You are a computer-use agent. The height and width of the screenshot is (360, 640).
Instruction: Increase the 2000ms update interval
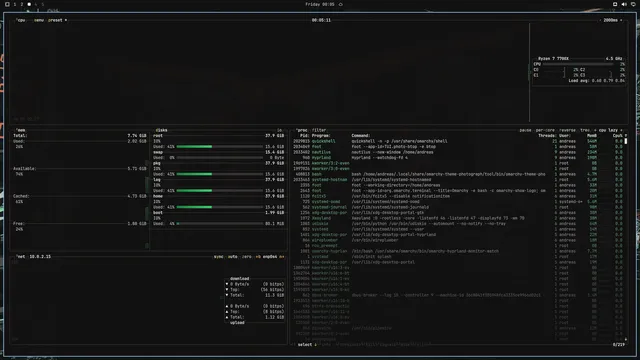pos(621,20)
